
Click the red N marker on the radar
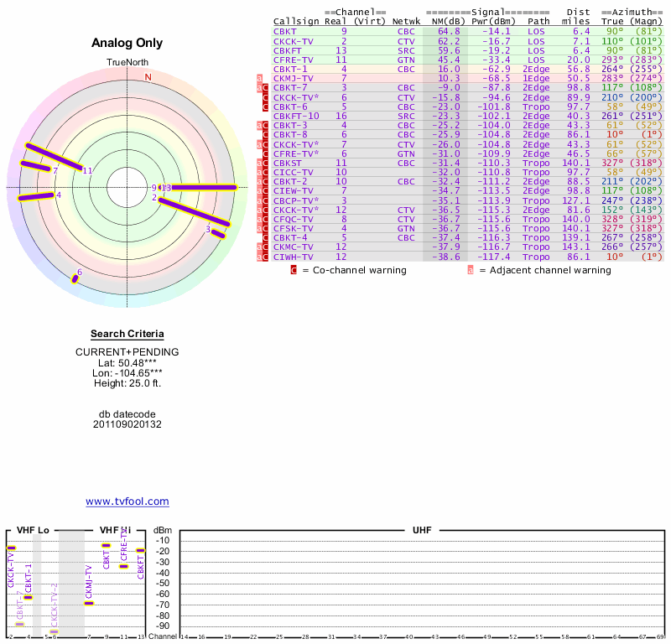tap(148, 77)
